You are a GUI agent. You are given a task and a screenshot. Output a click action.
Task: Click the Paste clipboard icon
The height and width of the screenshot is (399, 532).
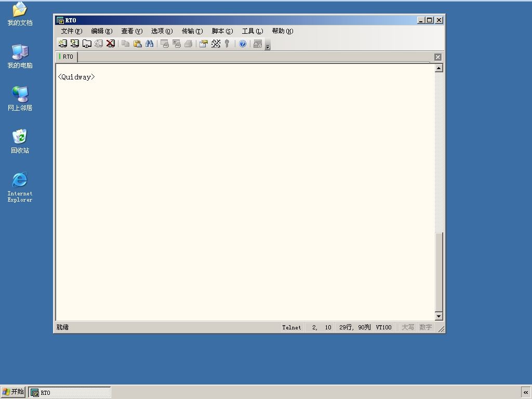point(137,44)
